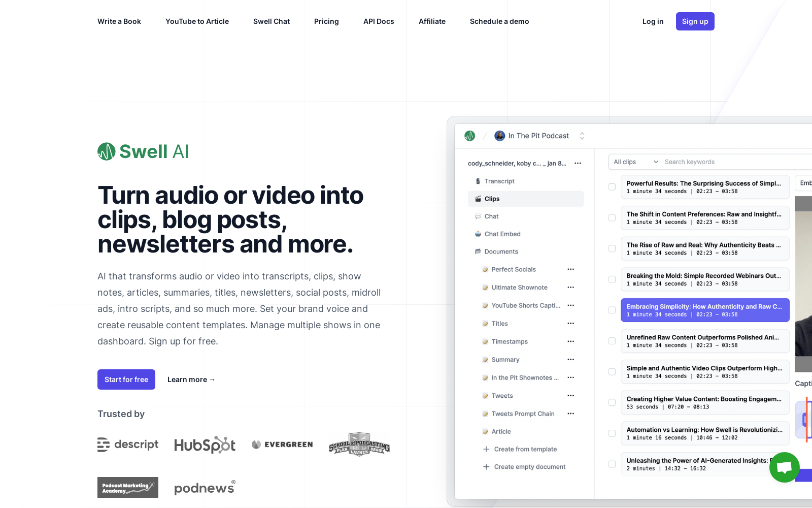Click the Sign up button
This screenshot has width=812, height=508.
point(695,21)
